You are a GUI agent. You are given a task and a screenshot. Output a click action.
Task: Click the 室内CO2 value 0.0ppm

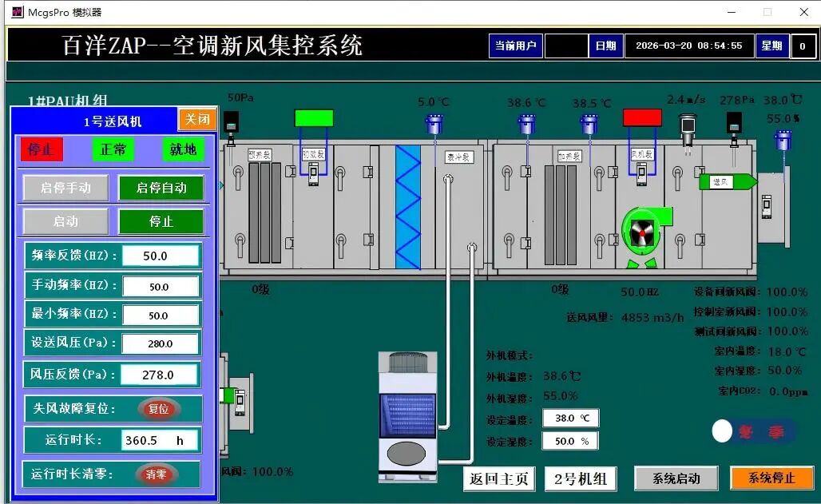[788, 391]
